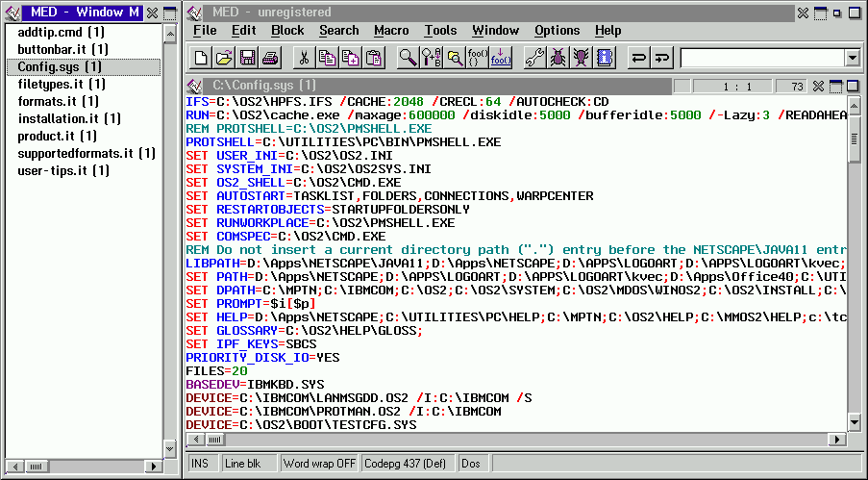Click the MED icon in main window titlebar
The width and height of the screenshot is (868, 480).
tap(194, 13)
